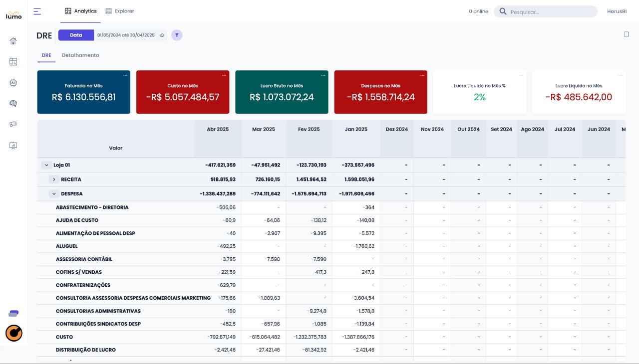This screenshot has width=639, height=364.
Task: Click the funnel filter icon beside date range
Action: [177, 35]
